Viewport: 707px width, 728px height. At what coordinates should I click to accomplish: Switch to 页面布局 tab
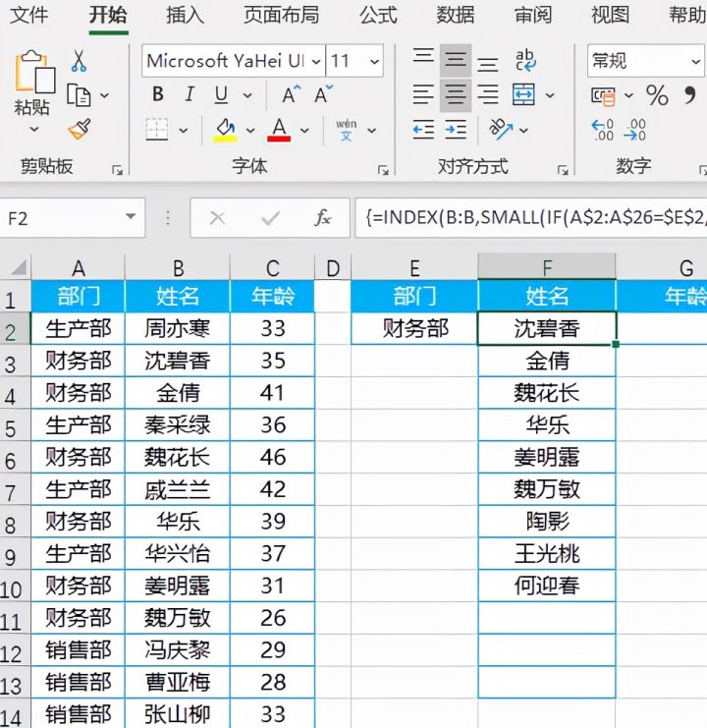(x=282, y=15)
